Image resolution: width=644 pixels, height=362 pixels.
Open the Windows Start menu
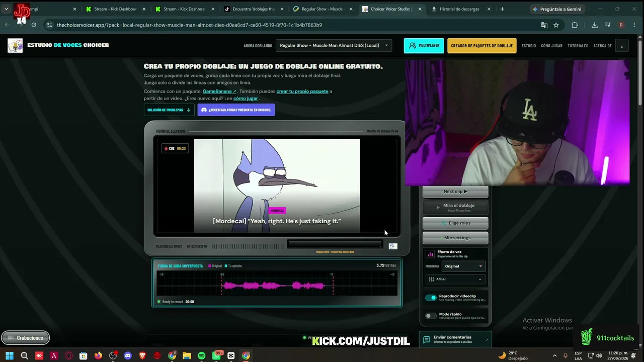point(10,356)
